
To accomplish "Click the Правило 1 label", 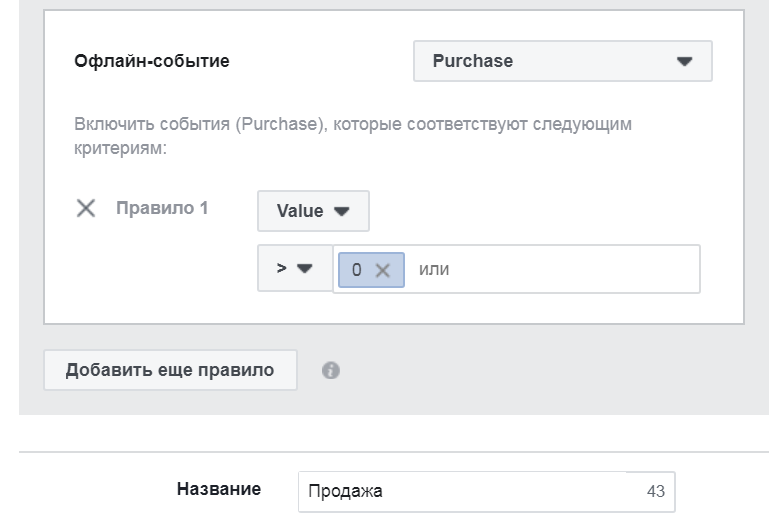I will click(x=162, y=208).
